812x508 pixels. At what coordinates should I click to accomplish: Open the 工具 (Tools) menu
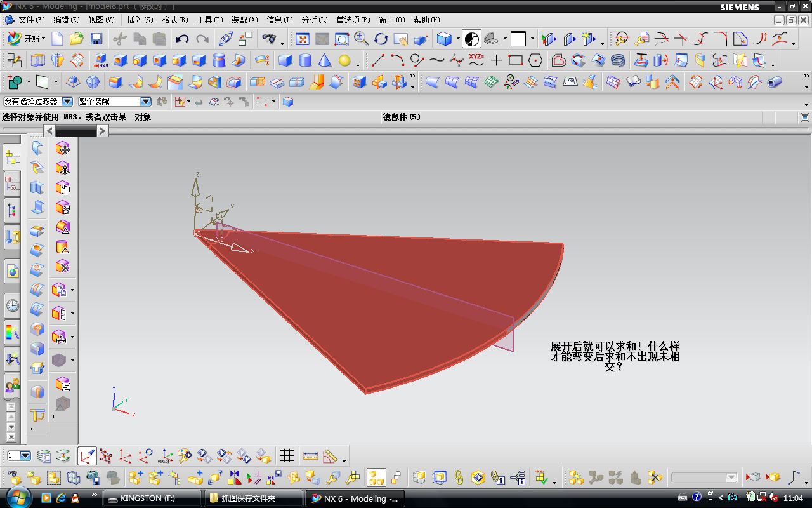pos(209,20)
